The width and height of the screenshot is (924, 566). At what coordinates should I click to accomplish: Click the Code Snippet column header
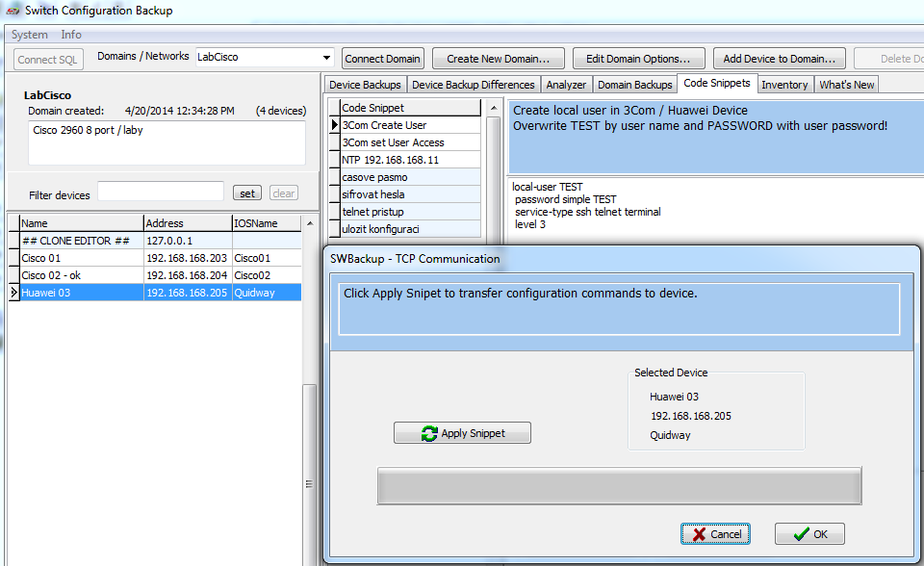click(x=411, y=107)
